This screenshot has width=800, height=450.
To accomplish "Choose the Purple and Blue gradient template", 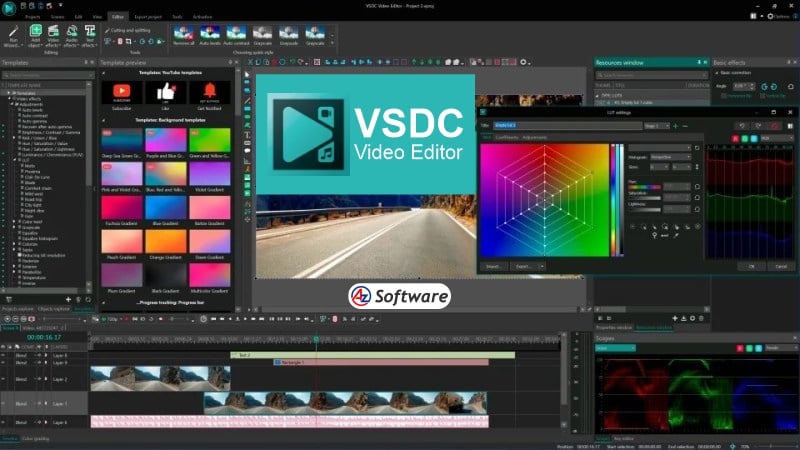I will (165, 140).
